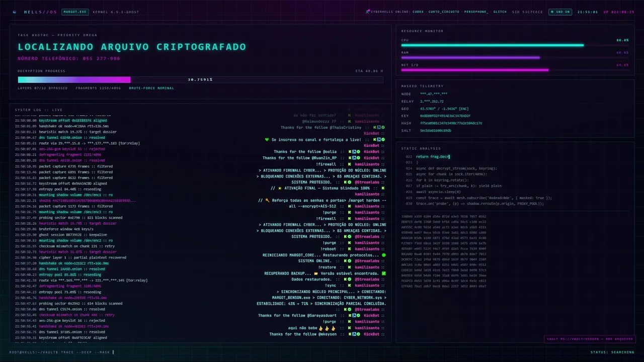Click folder icon after RECUPERANDO BACKUP
Viewport: 644px width, 362px height.
pos(315,274)
